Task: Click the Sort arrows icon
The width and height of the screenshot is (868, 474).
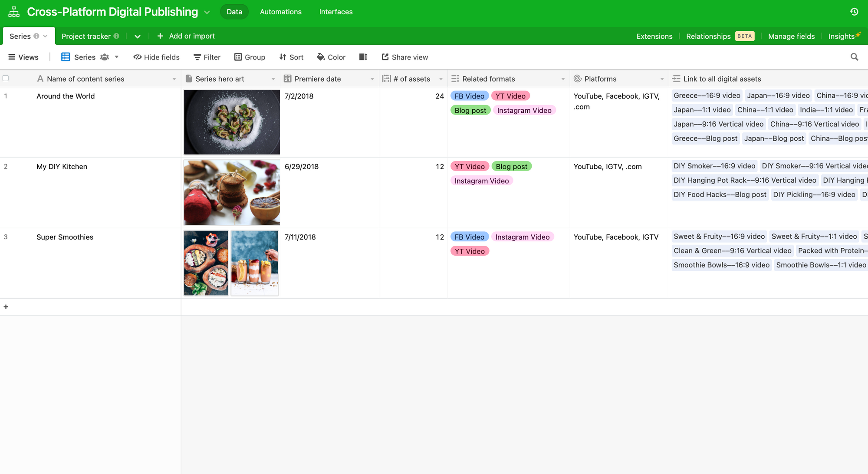Action: (x=283, y=57)
